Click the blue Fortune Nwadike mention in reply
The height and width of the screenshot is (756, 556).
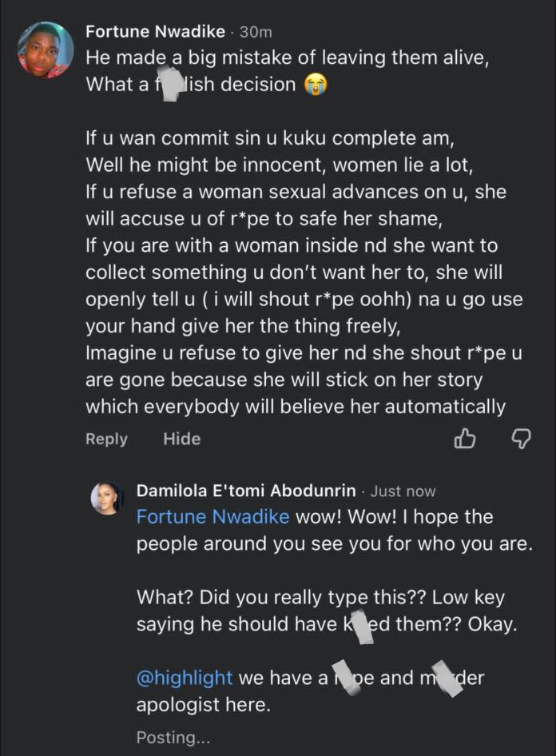(x=213, y=517)
